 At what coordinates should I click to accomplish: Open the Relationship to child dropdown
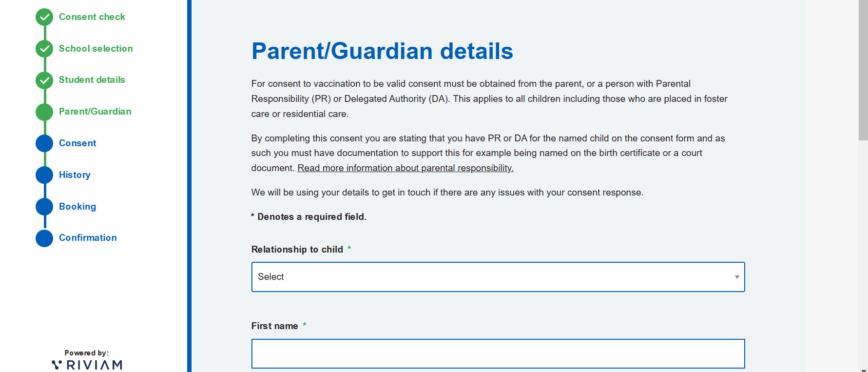tap(498, 277)
